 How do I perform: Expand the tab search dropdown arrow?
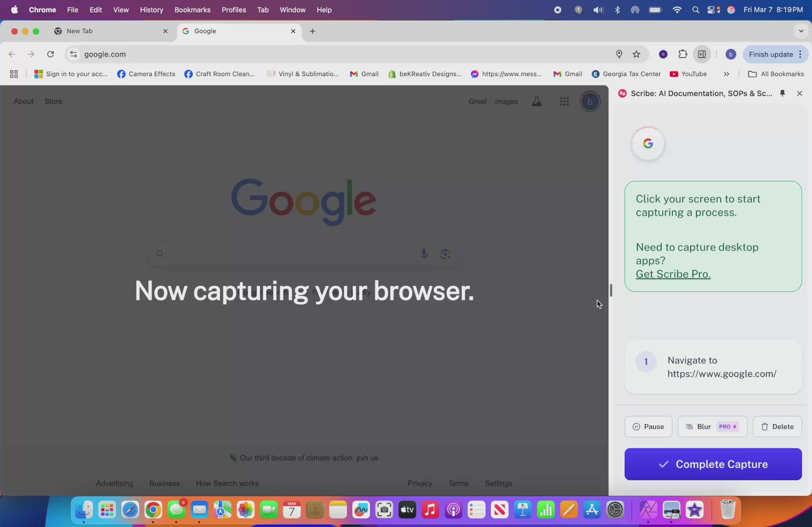[801, 31]
